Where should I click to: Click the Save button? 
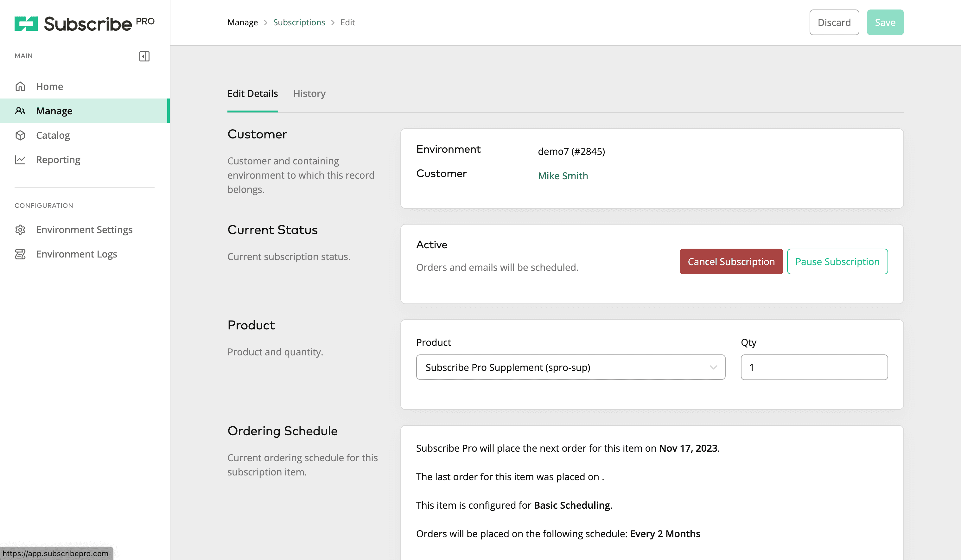pyautogui.click(x=885, y=22)
